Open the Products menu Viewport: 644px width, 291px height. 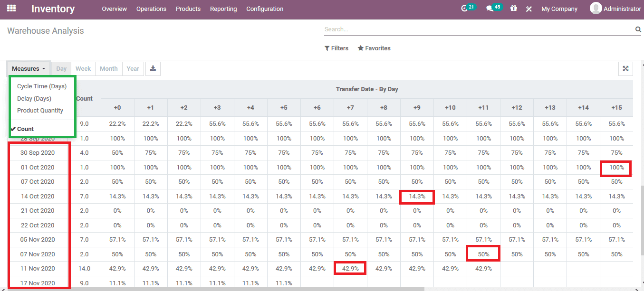coord(188,9)
